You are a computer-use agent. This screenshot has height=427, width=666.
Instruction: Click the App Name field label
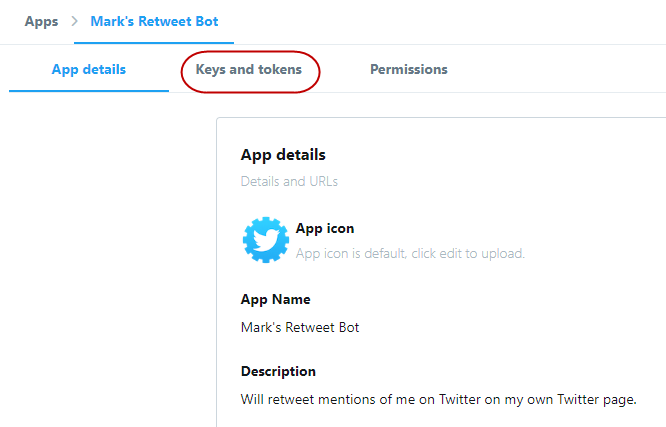275,299
